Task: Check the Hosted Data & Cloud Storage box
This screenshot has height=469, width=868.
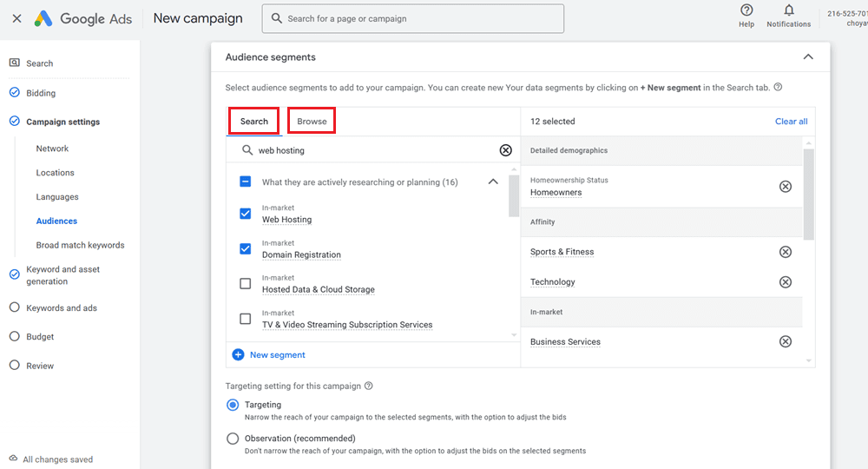Action: tap(245, 284)
